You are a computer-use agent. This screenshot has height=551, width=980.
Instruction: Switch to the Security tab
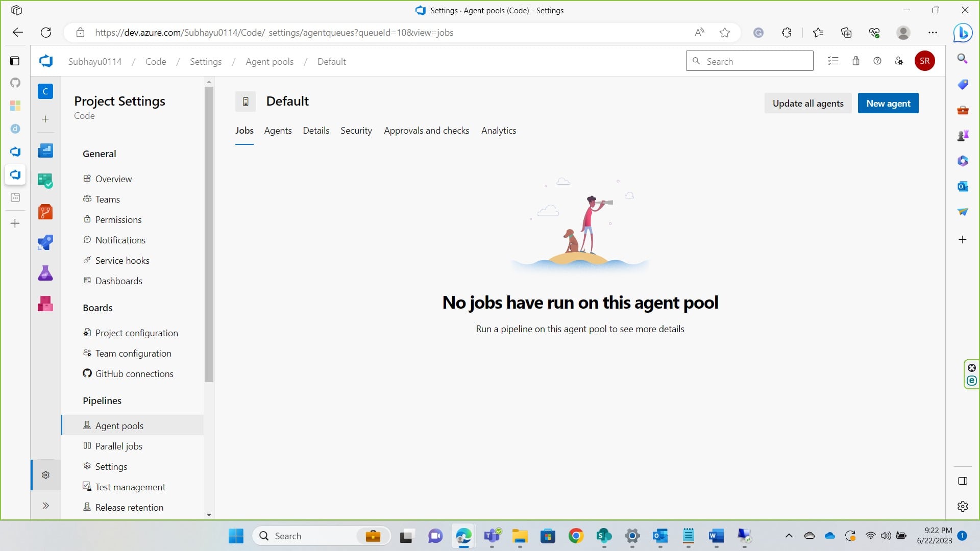pyautogui.click(x=356, y=131)
